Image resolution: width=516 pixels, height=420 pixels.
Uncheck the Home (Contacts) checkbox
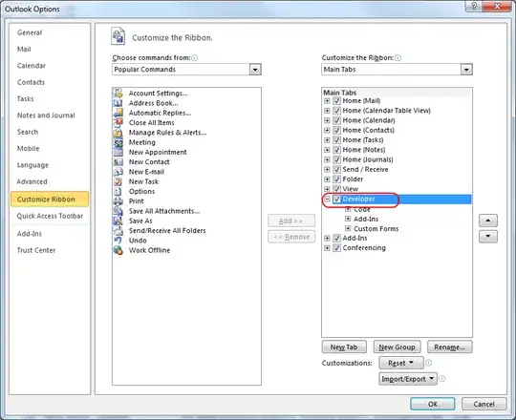coord(336,130)
